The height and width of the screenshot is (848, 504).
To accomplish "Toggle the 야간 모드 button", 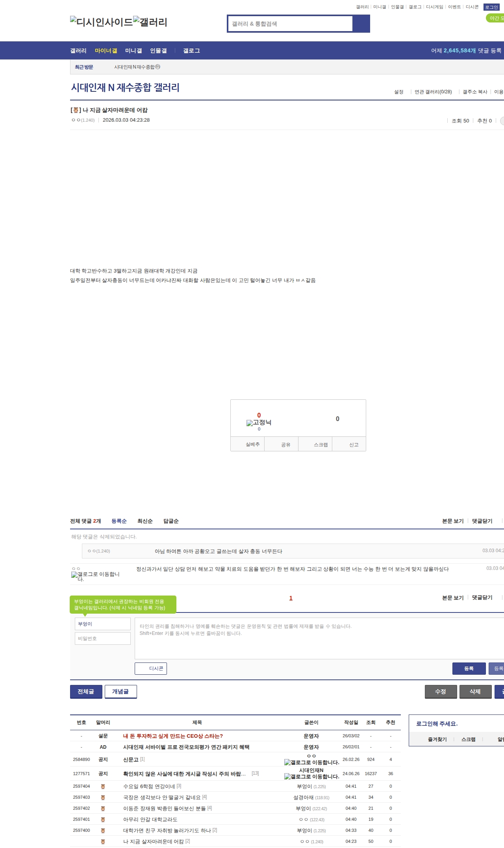I will point(495,18).
